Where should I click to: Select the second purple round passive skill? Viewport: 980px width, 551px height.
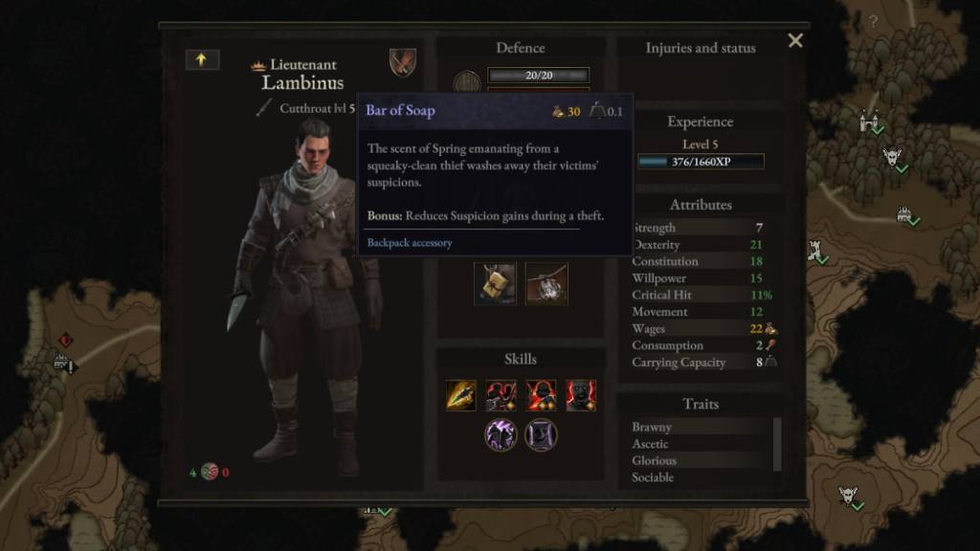[541, 435]
